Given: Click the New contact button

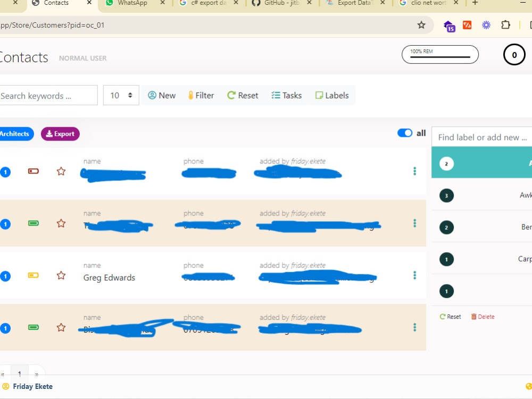Looking at the screenshot, I should (x=162, y=95).
